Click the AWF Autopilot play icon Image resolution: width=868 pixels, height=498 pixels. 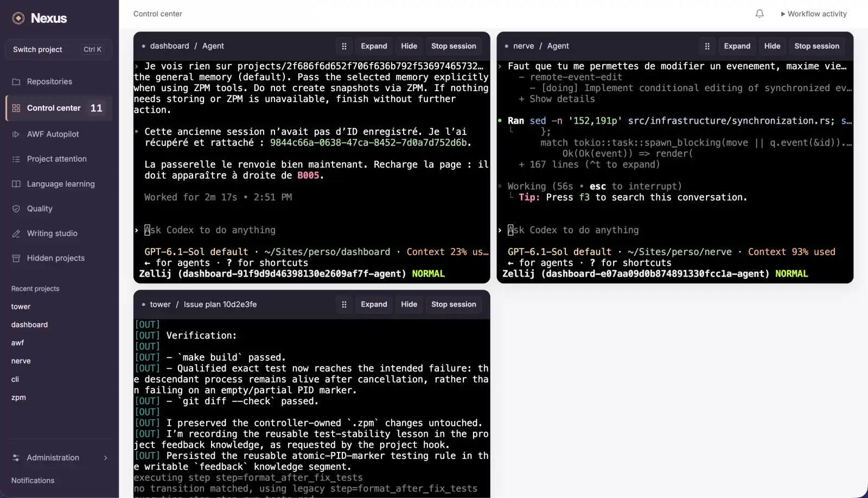pos(16,134)
